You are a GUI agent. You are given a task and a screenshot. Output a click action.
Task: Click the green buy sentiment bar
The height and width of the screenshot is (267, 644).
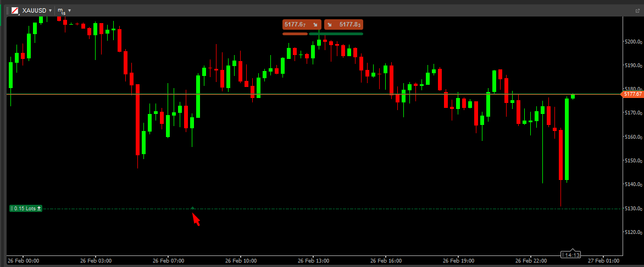(x=336, y=34)
